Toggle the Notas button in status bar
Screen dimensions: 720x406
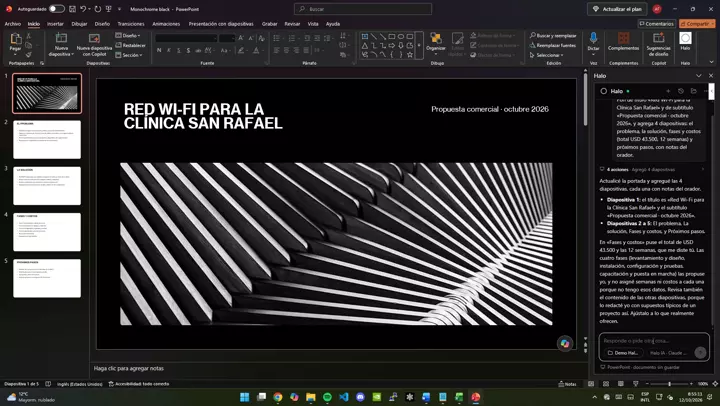(568, 384)
